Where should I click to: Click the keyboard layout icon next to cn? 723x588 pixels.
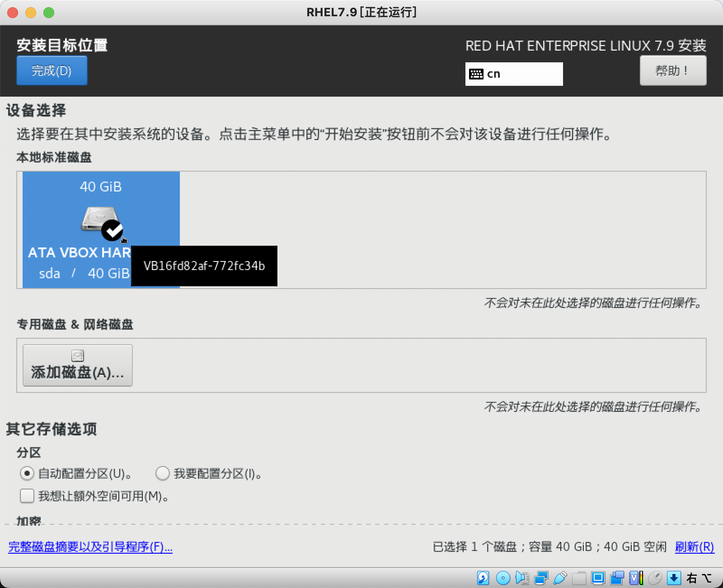[476, 74]
